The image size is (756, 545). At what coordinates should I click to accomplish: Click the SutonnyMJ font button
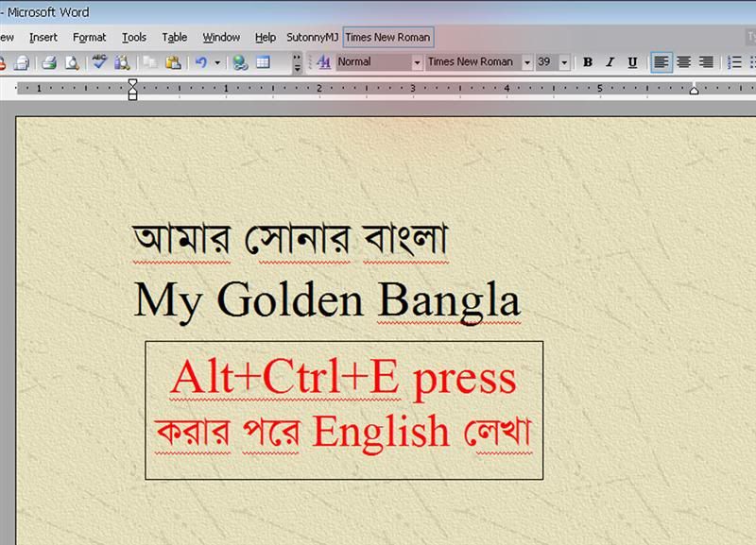pos(312,37)
